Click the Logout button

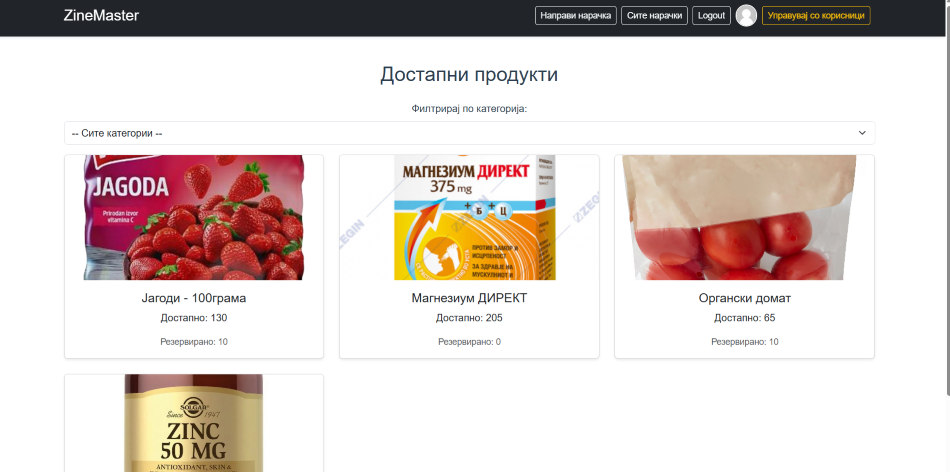click(x=711, y=16)
